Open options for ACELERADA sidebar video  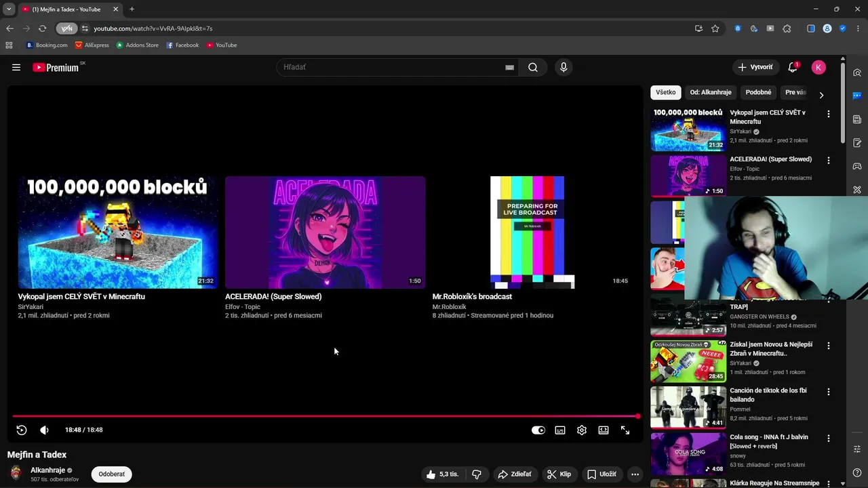828,161
